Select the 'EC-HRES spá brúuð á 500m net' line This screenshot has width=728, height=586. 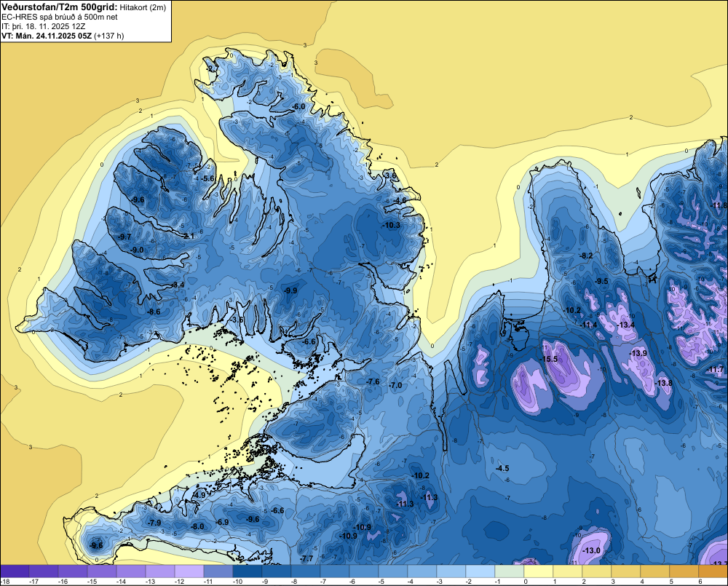(60, 17)
